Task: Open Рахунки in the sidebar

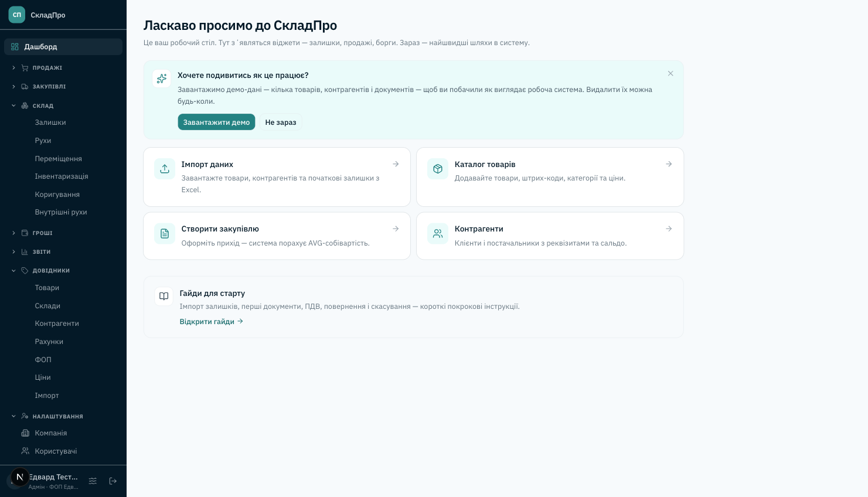Action: 49,342
